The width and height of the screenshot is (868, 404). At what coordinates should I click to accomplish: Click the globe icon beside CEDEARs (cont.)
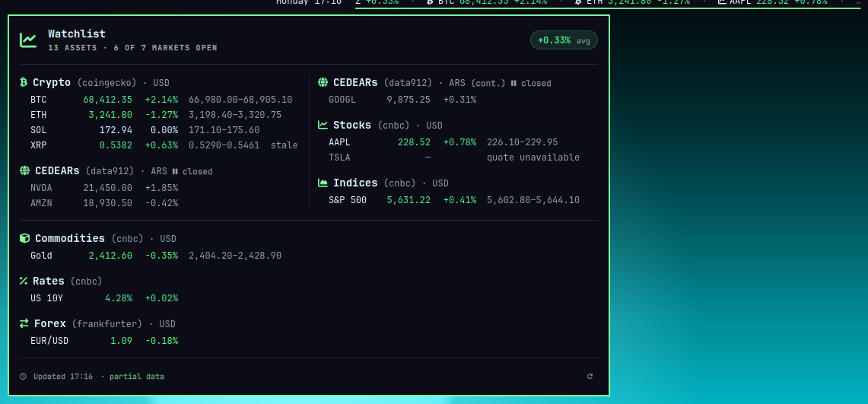[x=323, y=82]
